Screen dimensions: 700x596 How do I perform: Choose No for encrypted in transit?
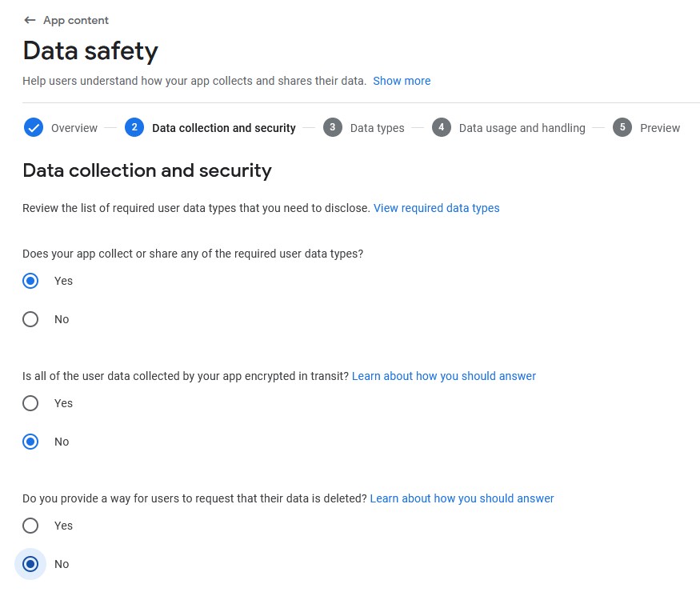30,442
